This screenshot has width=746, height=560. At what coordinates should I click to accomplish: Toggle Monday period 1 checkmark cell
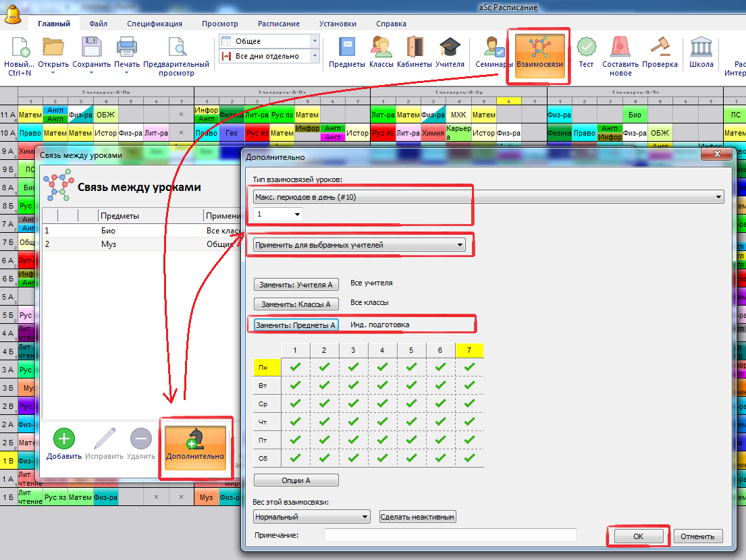coord(295,367)
